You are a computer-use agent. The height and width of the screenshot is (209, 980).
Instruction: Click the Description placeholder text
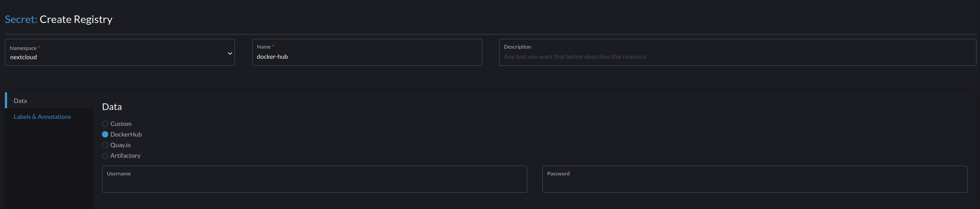click(575, 57)
